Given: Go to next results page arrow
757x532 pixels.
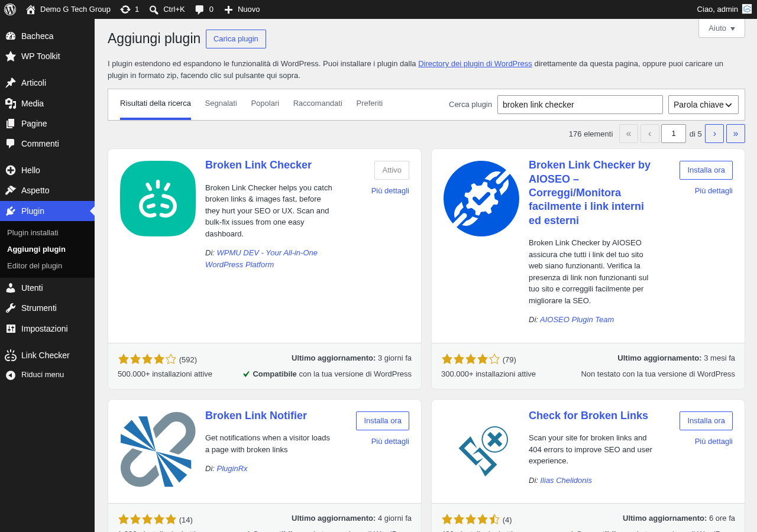Looking at the screenshot, I should pos(714,134).
